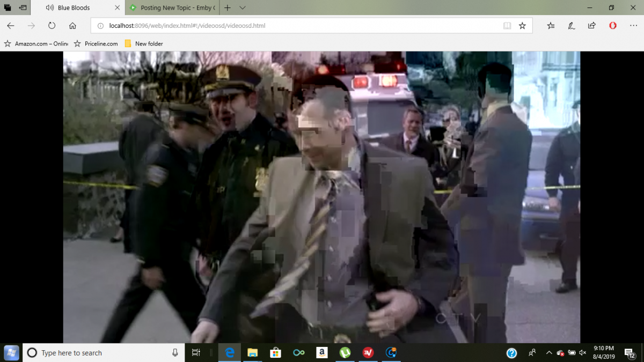This screenshot has height=362, width=644.
Task: Open the Action Center notifications
Action: tap(631, 352)
